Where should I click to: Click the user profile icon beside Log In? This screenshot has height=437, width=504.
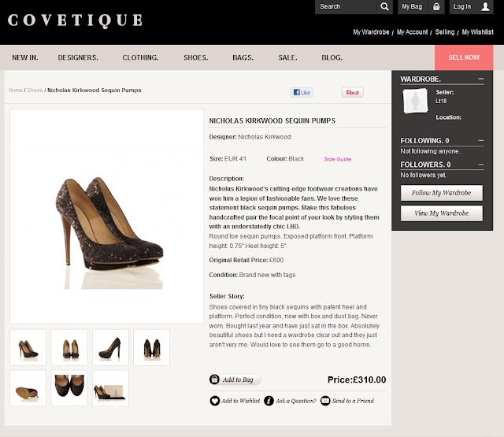click(x=485, y=6)
